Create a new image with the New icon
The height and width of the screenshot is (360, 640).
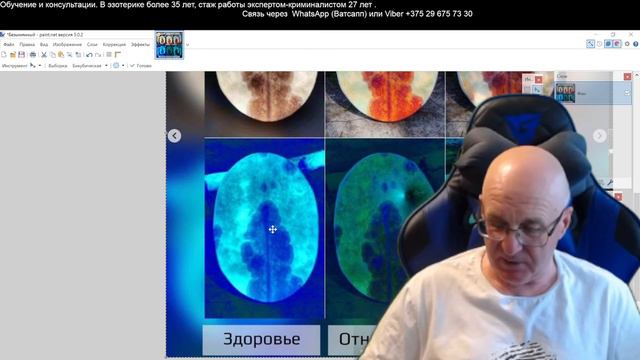tap(4, 54)
